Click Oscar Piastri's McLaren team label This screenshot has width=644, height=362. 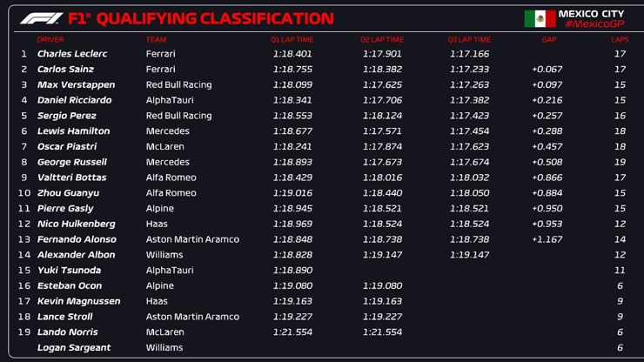[x=163, y=146]
